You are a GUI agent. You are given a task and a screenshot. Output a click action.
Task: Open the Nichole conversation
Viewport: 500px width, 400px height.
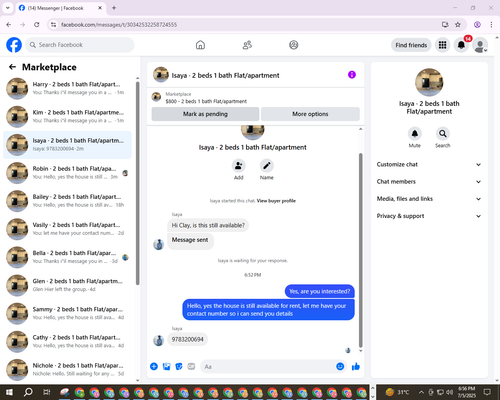(x=68, y=370)
